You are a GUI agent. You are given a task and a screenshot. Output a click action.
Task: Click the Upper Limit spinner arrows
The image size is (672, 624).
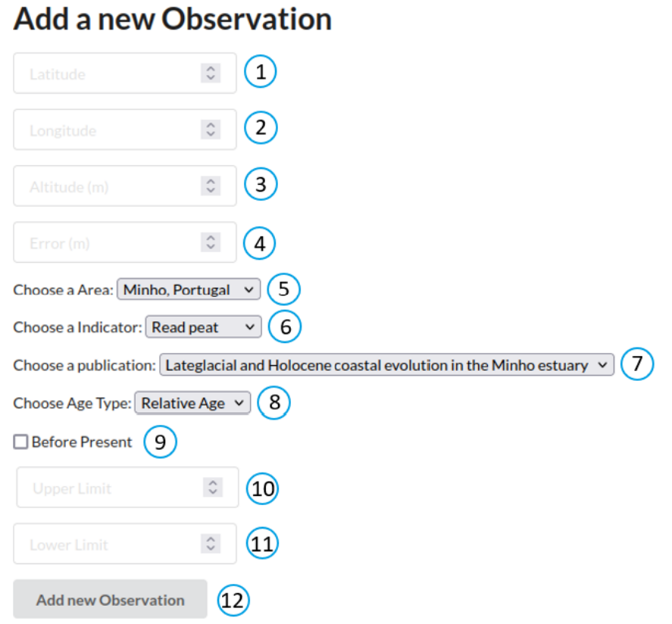tap(213, 488)
